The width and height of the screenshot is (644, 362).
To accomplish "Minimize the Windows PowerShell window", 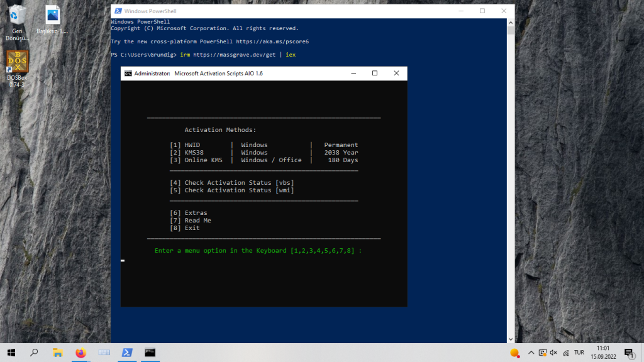I will (x=461, y=11).
